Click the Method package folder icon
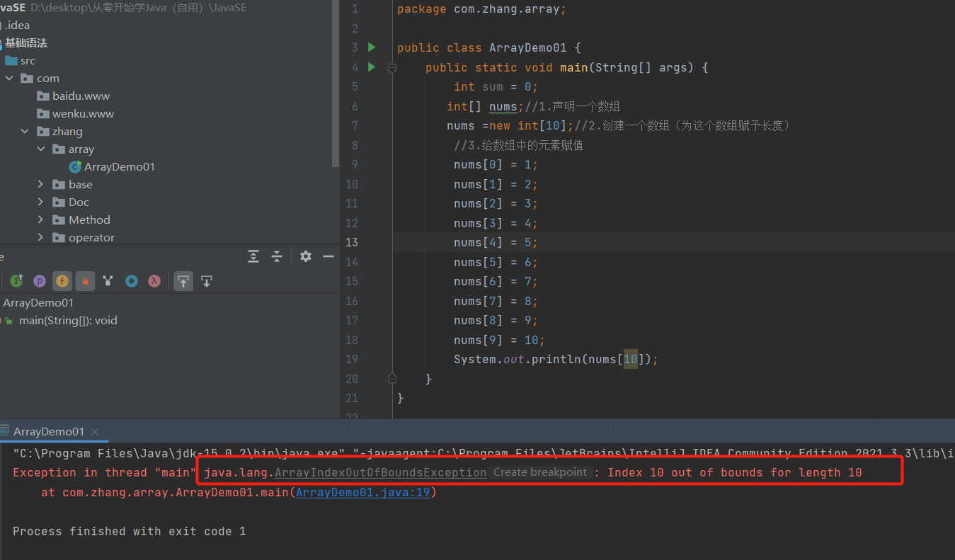Screen dimensions: 955x560 tap(59, 220)
